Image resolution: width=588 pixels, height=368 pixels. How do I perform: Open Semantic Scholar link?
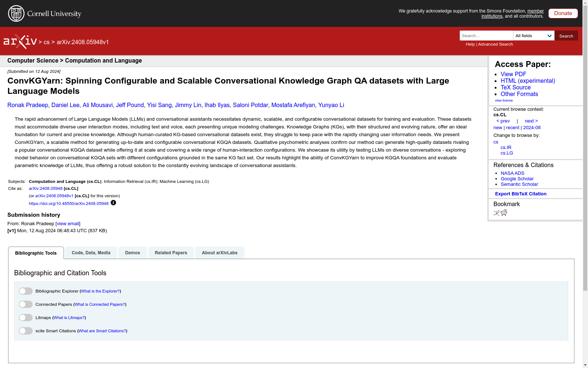tap(519, 184)
